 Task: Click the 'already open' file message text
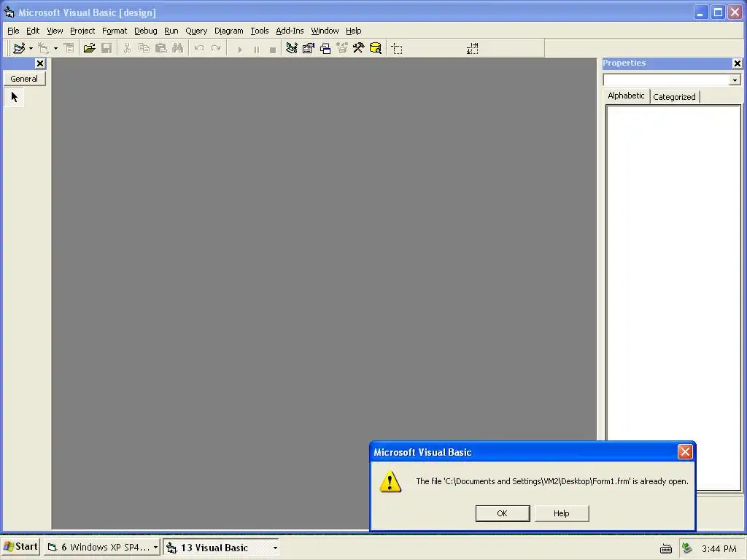[x=552, y=481]
